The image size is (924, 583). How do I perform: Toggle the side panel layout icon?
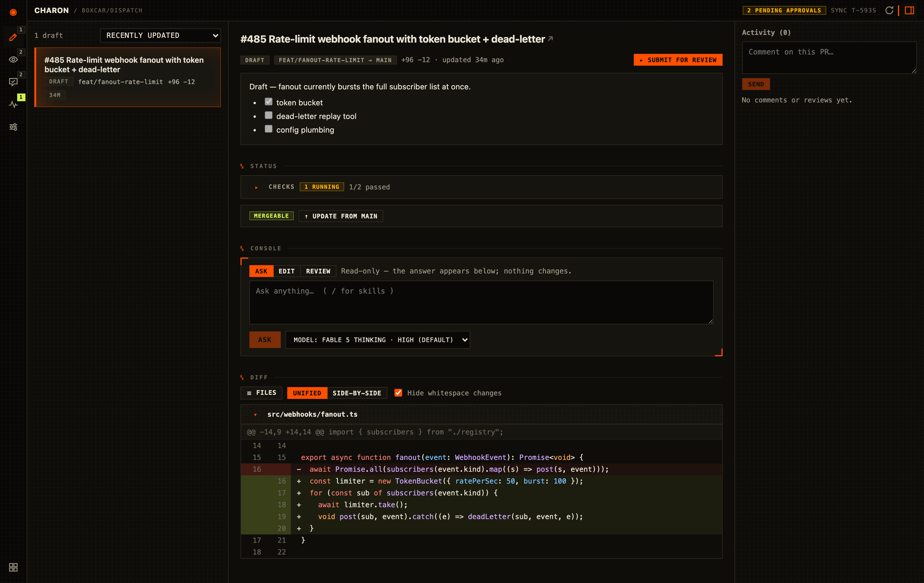(x=909, y=10)
